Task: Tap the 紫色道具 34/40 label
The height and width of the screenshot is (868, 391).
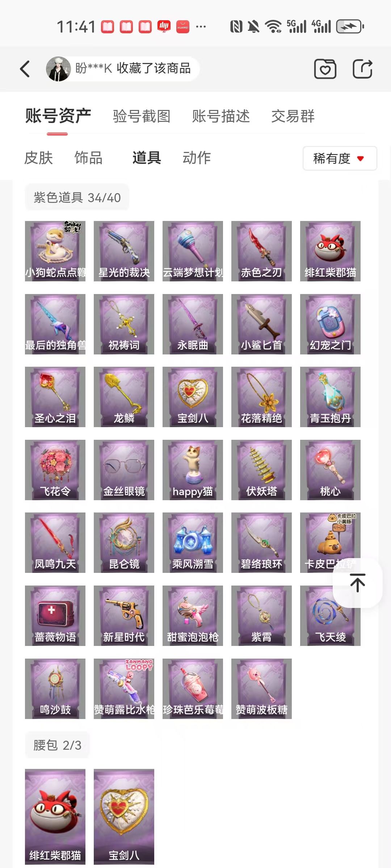Action: tap(77, 197)
